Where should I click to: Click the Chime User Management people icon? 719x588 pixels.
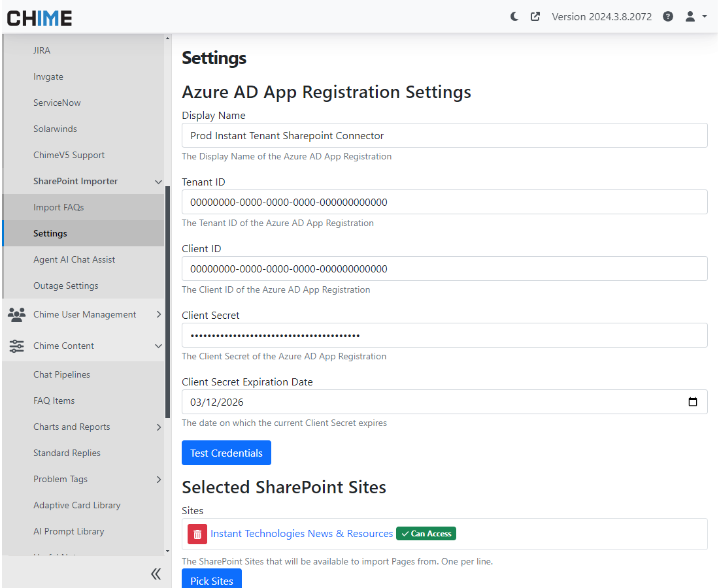coord(17,315)
